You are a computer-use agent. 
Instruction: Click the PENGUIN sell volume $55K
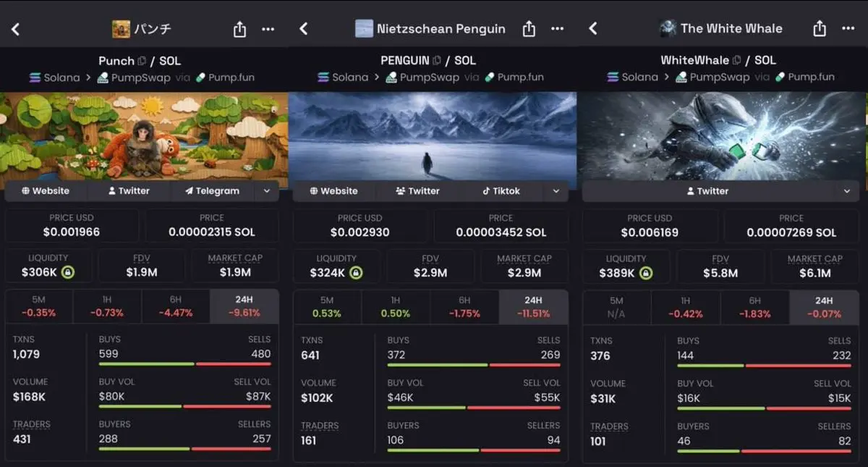(x=547, y=397)
